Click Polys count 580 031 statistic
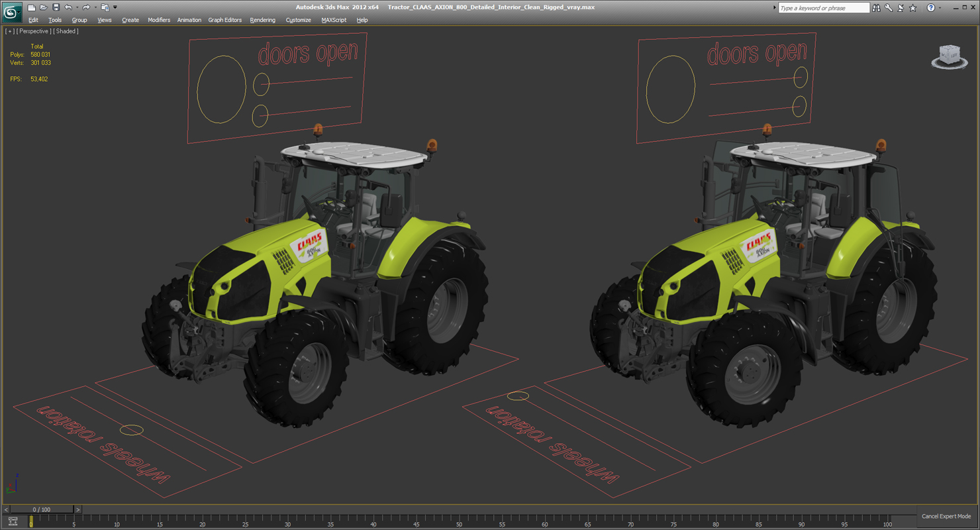The height and width of the screenshot is (530, 980). pos(40,54)
